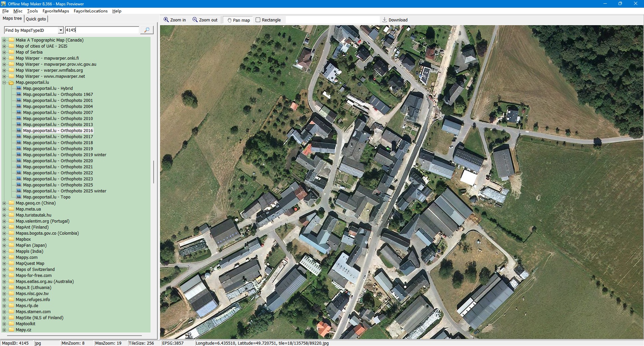
Task: Toggle the Rectangle selection tool
Action: click(x=268, y=20)
